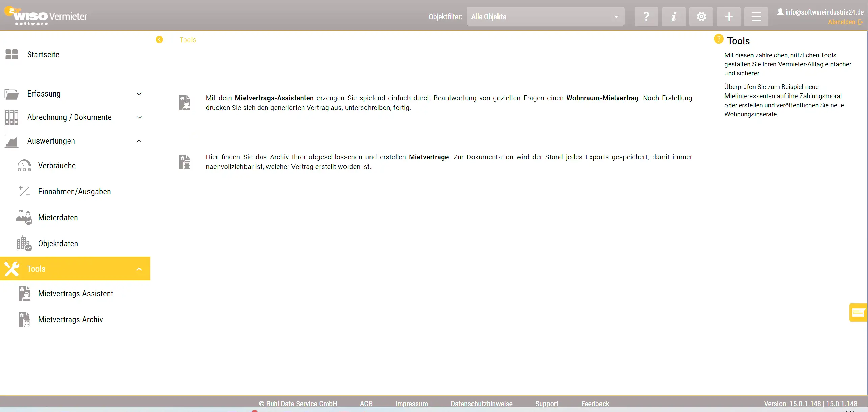This screenshot has height=412, width=868.
Task: Click the Mietvertrags-Archiv icon in main content
Action: [184, 162]
